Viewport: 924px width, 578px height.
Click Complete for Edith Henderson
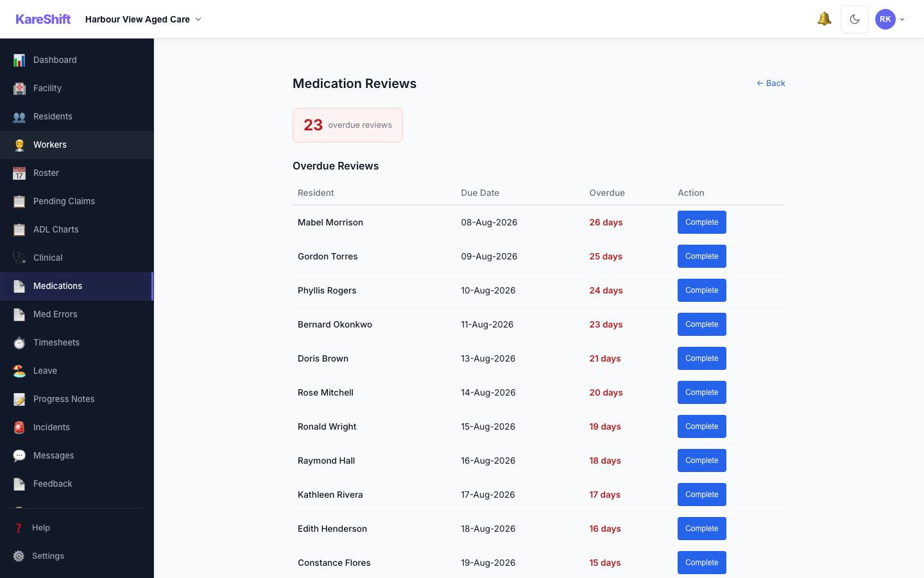pos(702,529)
